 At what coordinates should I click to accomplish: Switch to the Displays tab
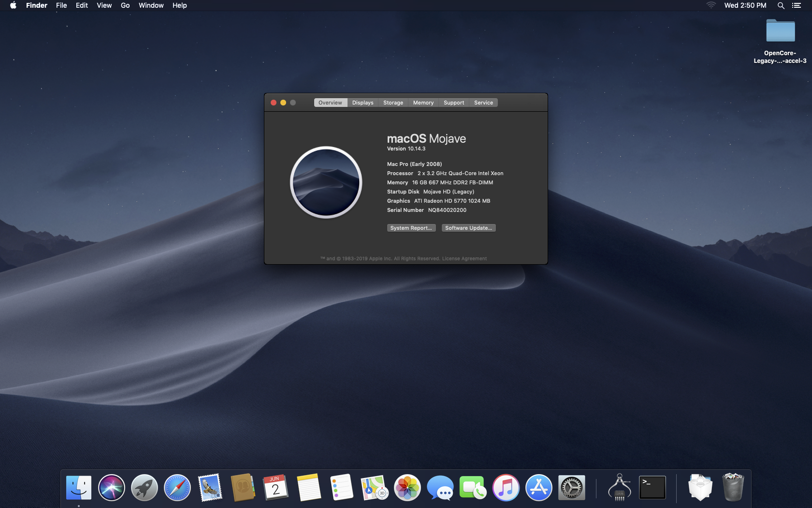(362, 103)
